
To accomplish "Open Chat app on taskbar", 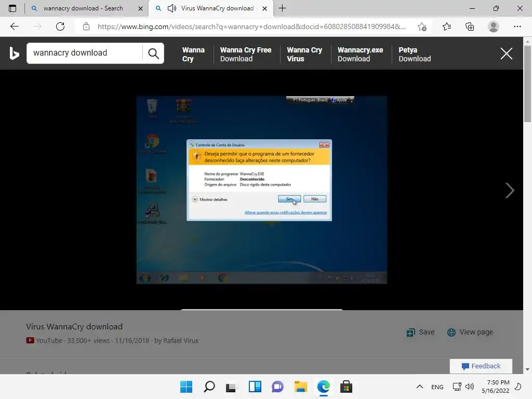I will [x=277, y=387].
